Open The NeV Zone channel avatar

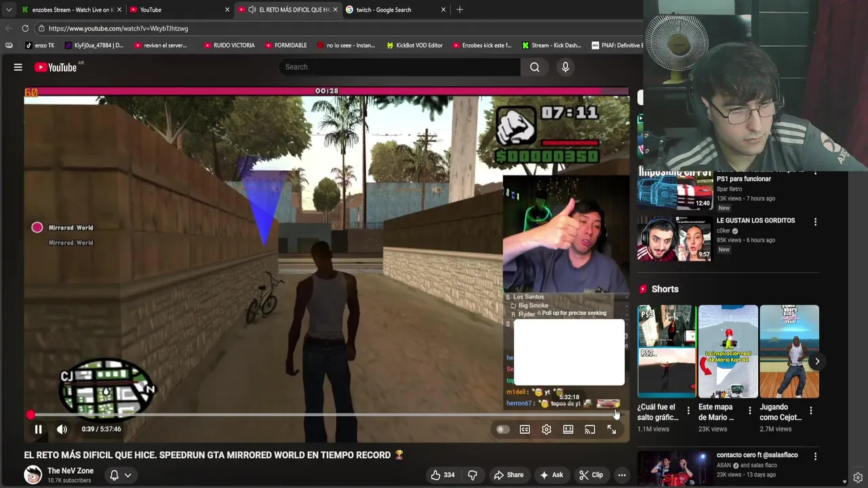click(x=33, y=475)
